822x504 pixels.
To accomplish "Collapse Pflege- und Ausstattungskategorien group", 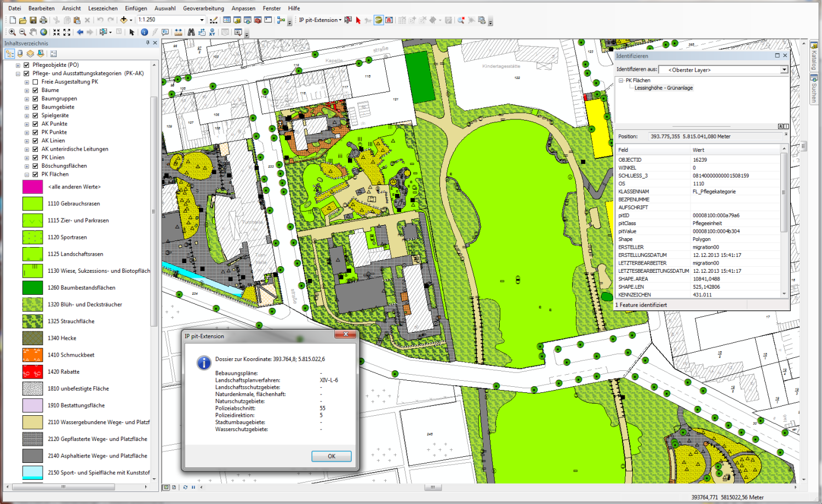I will point(18,73).
